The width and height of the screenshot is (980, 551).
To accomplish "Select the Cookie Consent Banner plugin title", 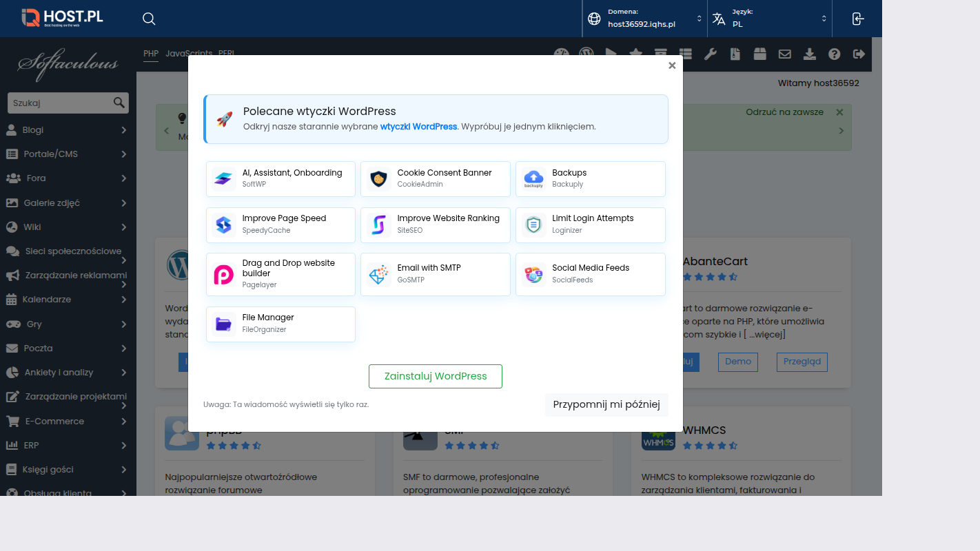I will (445, 173).
